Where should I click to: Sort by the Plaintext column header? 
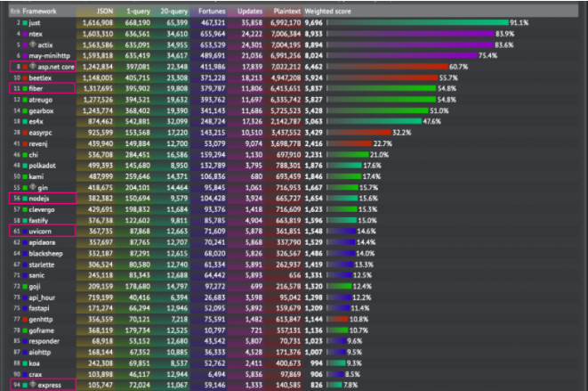pyautogui.click(x=286, y=12)
